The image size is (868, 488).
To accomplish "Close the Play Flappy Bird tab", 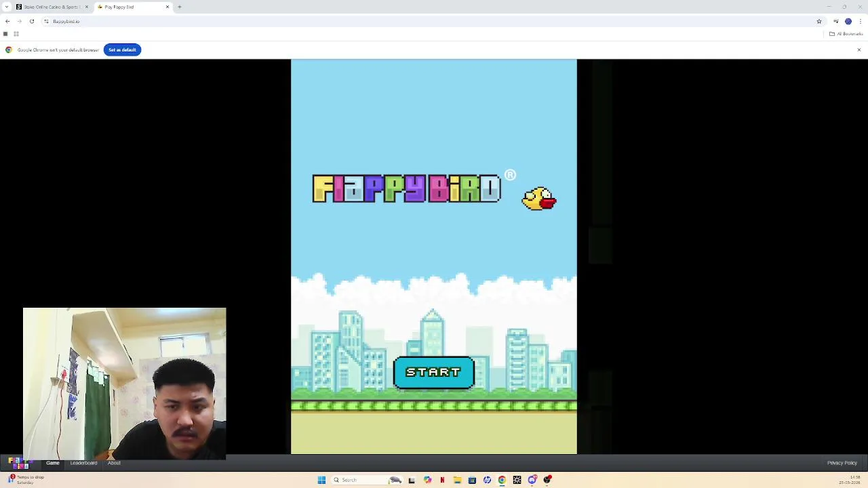I will [x=167, y=7].
